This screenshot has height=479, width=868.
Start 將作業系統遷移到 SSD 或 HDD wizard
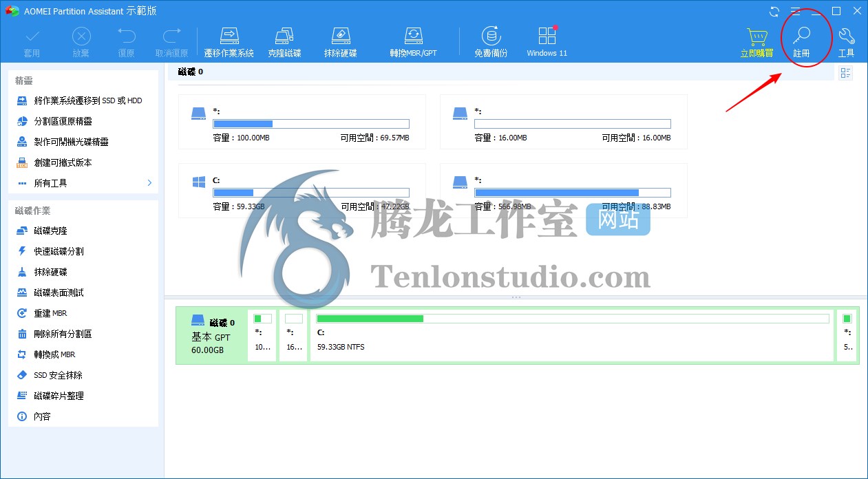[x=83, y=100]
